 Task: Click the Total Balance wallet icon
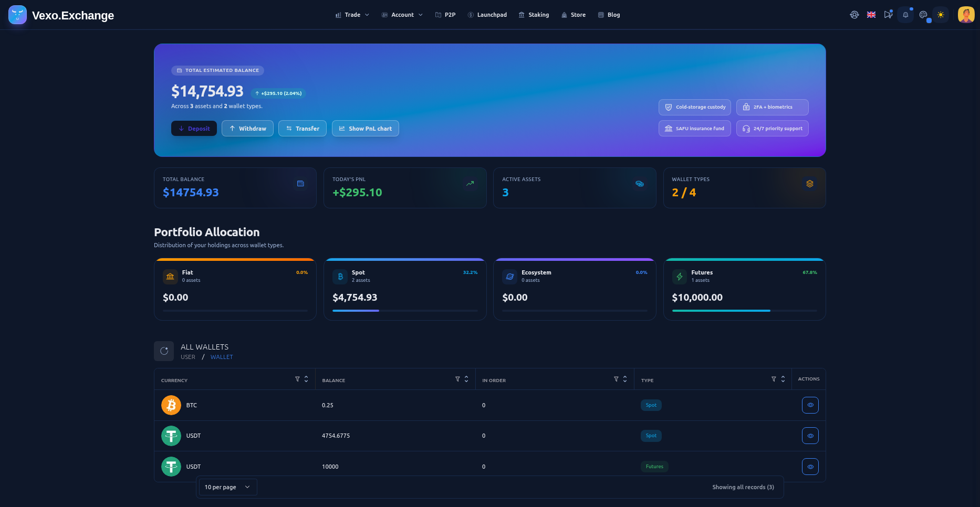pyautogui.click(x=300, y=184)
